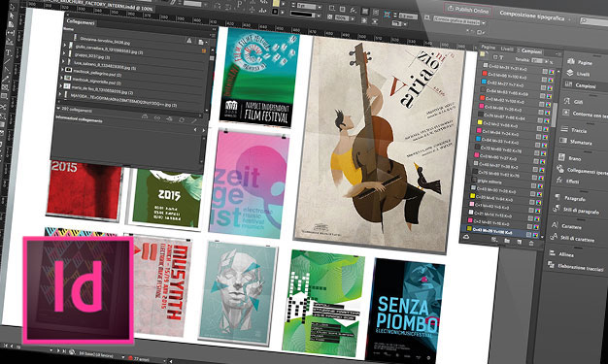Expand mario_de feo link group
This screenshot has height=364, width=608.
coord(60,85)
